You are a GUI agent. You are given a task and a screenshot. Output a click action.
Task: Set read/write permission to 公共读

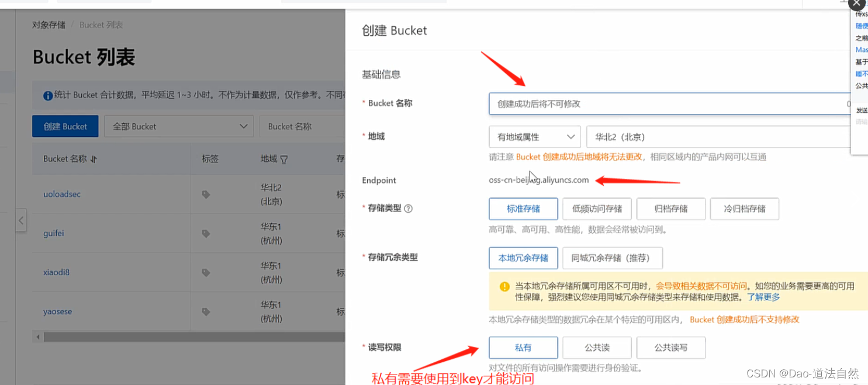[x=597, y=348]
